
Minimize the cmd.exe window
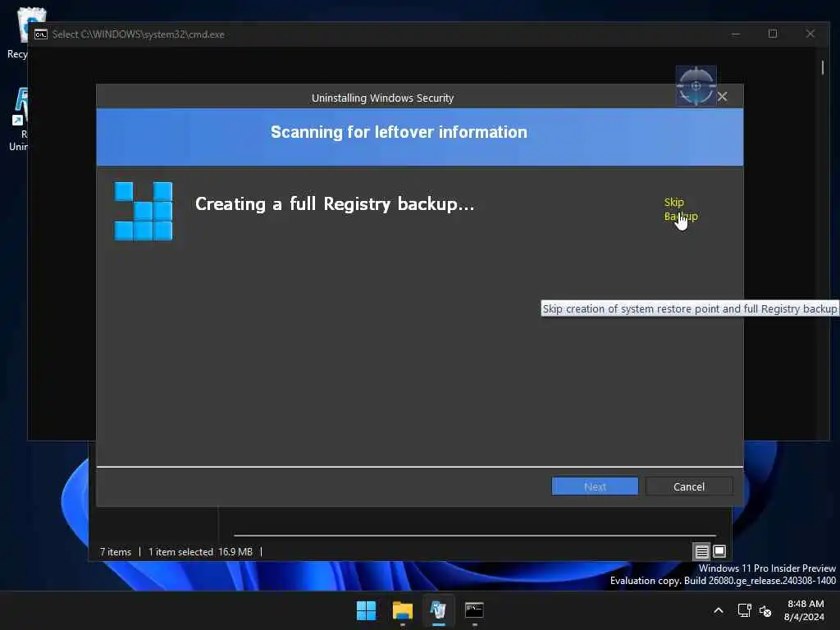pyautogui.click(x=736, y=34)
